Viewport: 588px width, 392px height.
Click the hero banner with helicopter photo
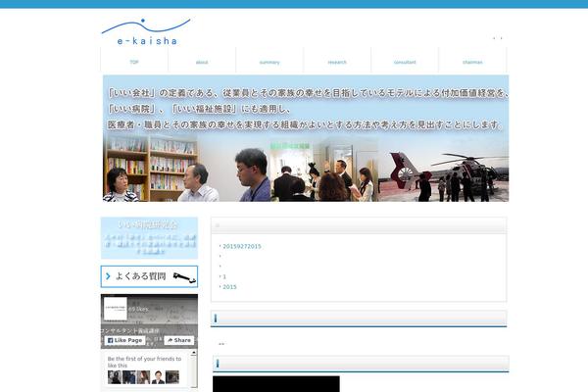tap(306, 138)
